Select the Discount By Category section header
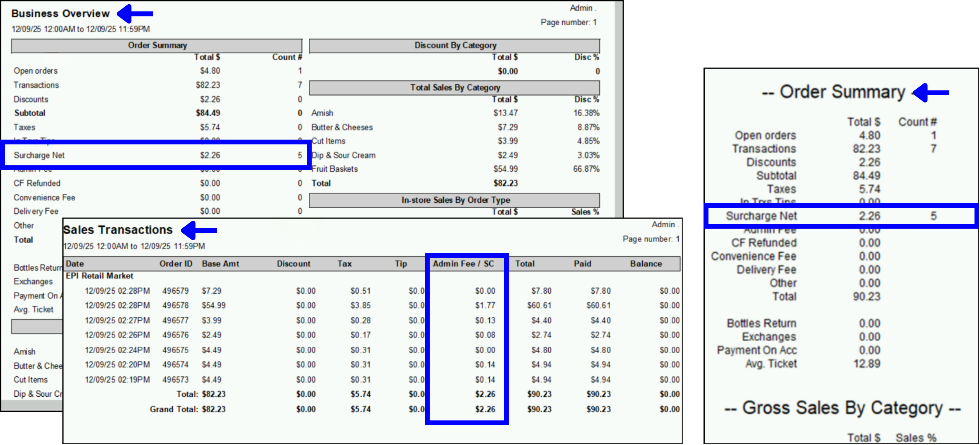980x445 pixels. click(455, 45)
